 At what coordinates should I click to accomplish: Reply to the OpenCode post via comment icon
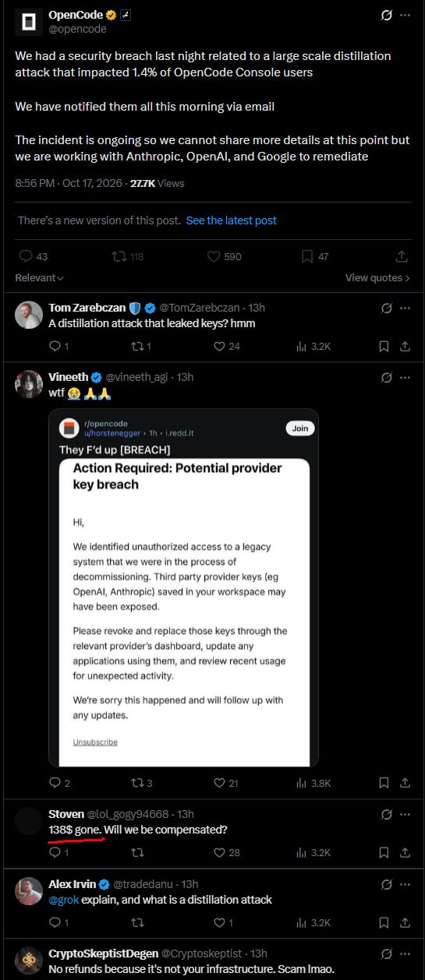[x=33, y=256]
